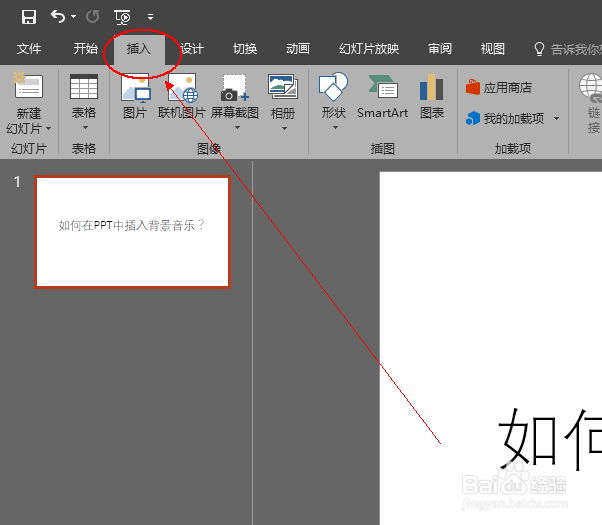The width and height of the screenshot is (602, 525).
Task: Select the 插入 ribbon tab
Action: pyautogui.click(x=139, y=49)
